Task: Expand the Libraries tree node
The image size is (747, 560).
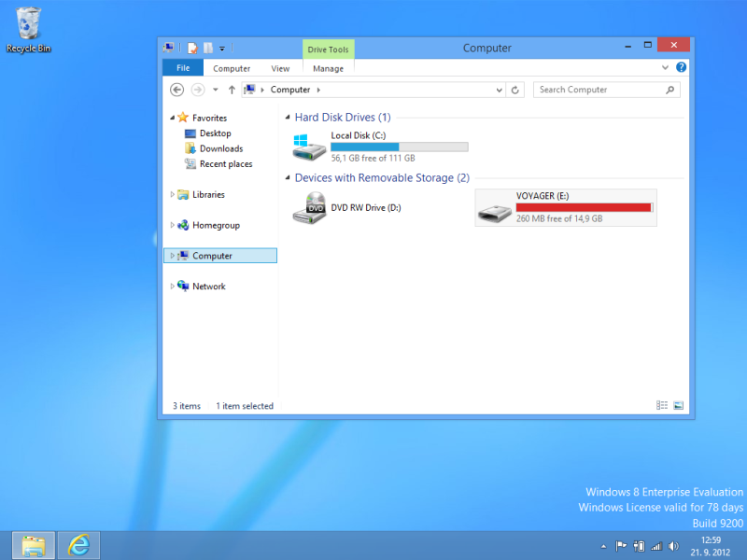Action: 173,194
